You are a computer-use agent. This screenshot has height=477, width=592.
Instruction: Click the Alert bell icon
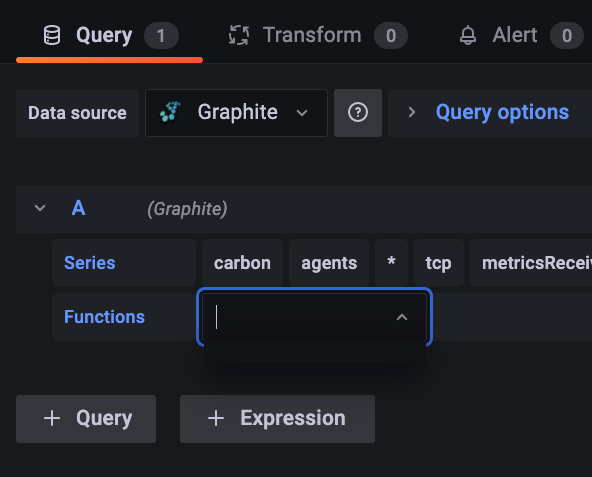[x=468, y=36]
